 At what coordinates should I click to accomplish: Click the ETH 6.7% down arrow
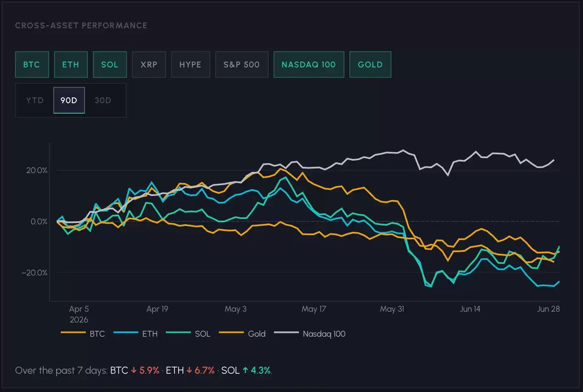[x=189, y=370]
